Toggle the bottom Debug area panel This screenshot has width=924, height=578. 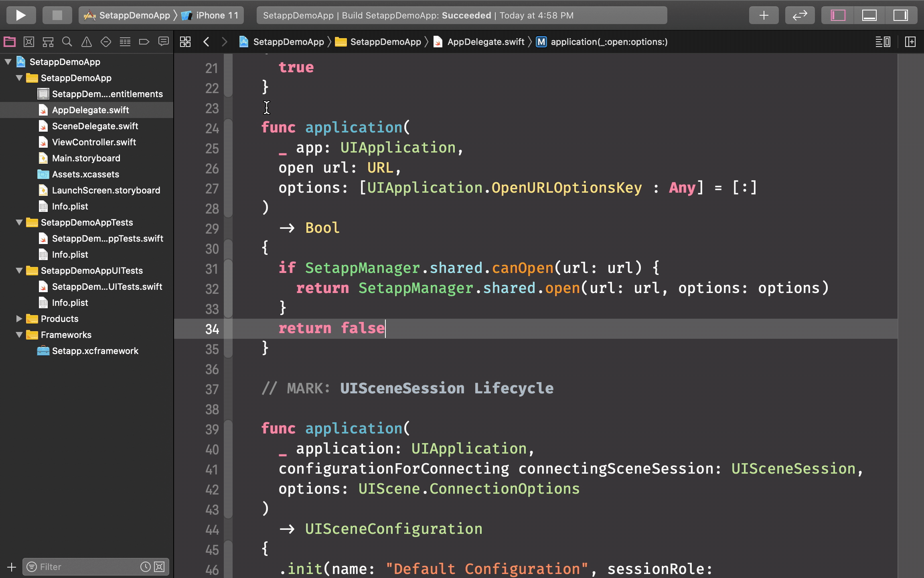tap(869, 15)
